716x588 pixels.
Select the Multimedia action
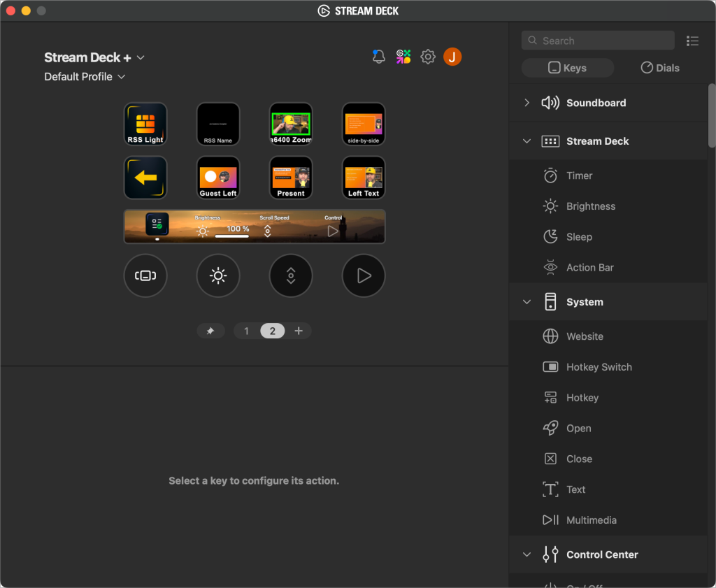click(x=591, y=520)
